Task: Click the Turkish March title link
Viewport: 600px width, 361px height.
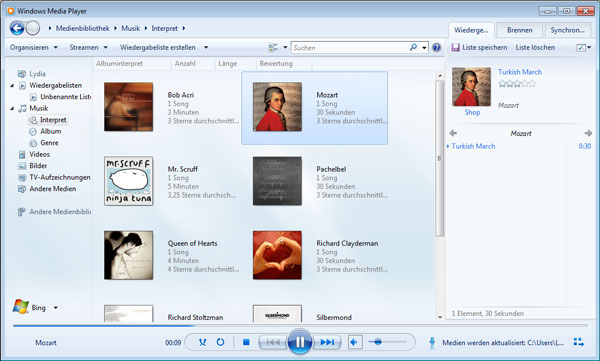Action: [520, 72]
